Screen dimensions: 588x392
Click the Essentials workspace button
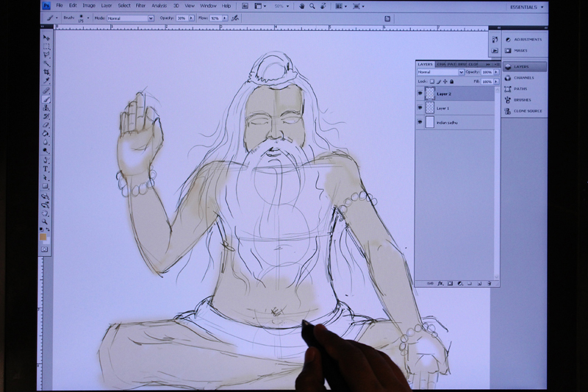[526, 7]
